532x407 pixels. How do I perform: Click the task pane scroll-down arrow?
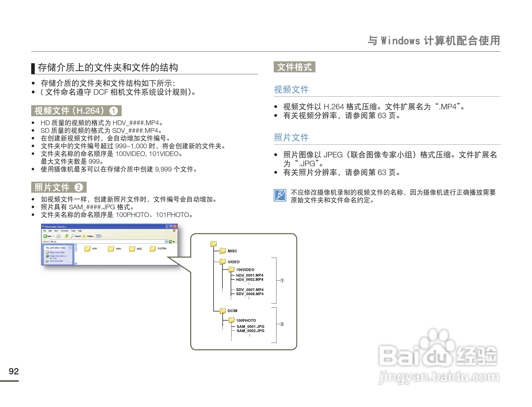coord(76,263)
